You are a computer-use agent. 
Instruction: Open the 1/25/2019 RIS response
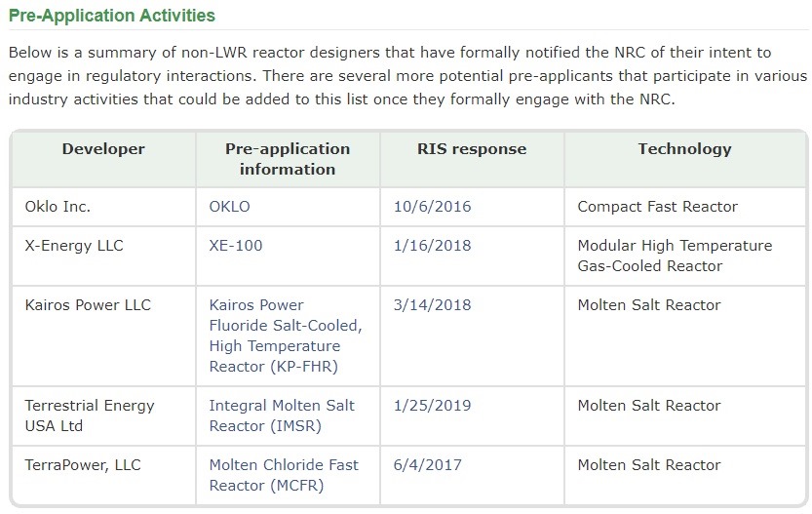pos(433,405)
